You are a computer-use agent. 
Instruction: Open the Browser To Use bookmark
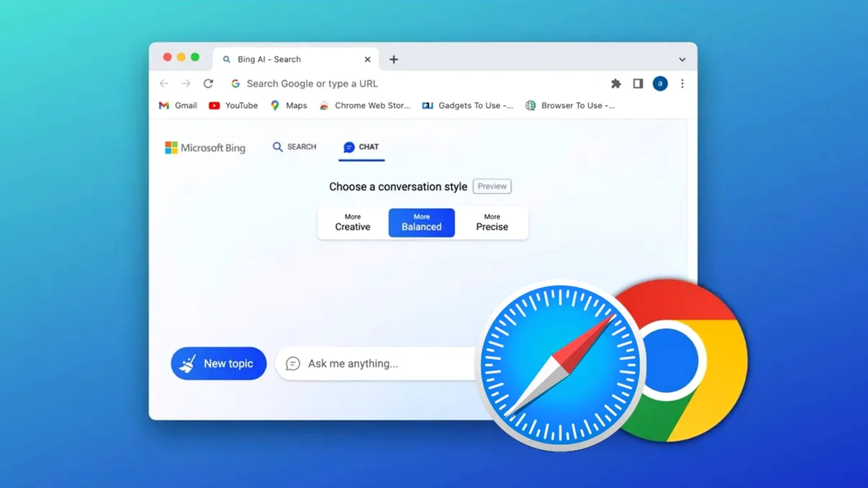570,105
